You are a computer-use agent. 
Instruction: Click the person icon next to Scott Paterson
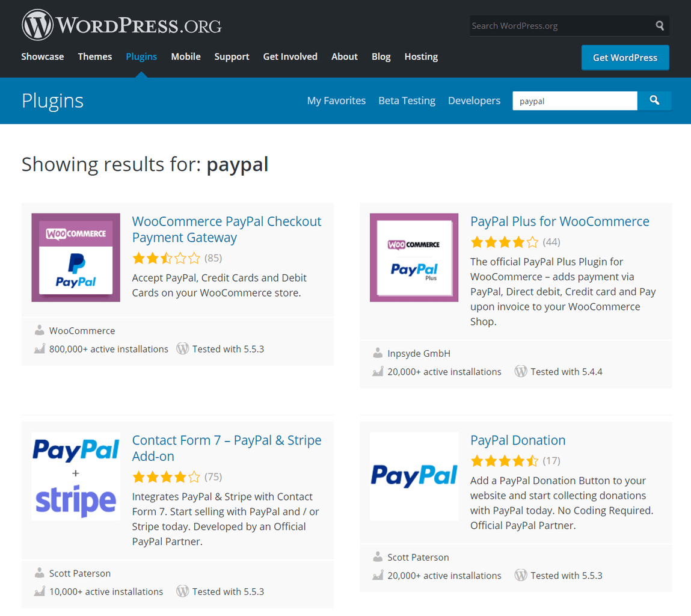tap(39, 573)
